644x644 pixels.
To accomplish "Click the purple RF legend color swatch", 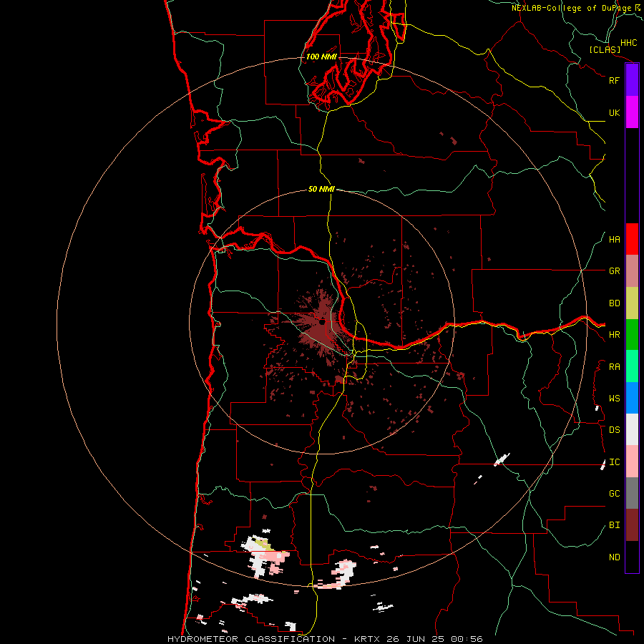I will click(632, 80).
